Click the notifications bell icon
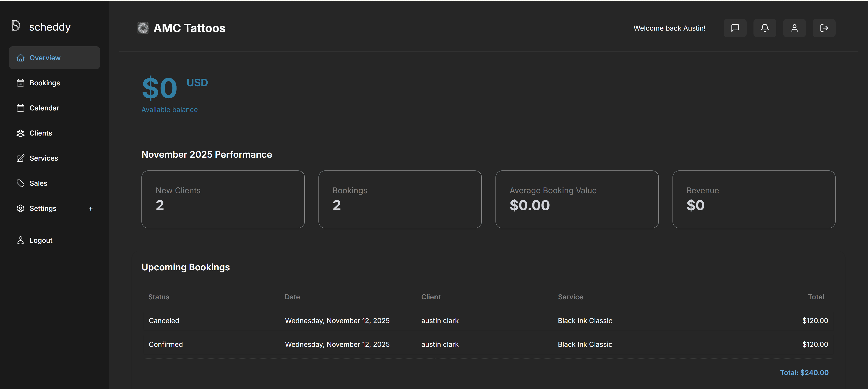This screenshot has height=389, width=868. (x=765, y=28)
